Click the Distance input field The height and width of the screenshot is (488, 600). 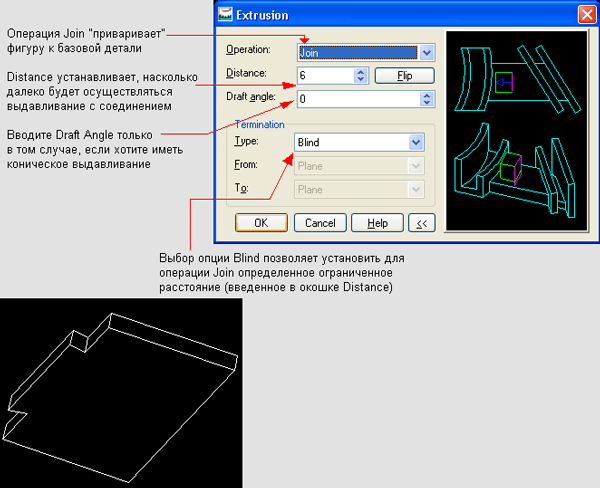coord(324,75)
